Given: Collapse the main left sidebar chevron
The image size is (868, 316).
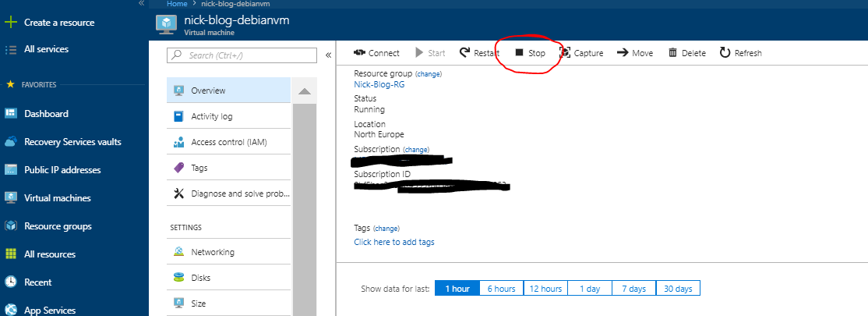Looking at the screenshot, I should (141, 3).
